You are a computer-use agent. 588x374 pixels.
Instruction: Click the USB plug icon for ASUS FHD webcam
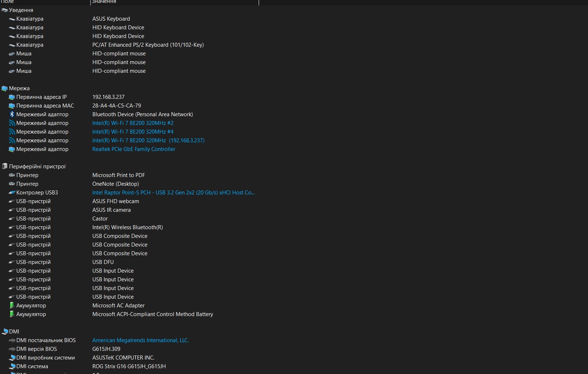(12, 201)
